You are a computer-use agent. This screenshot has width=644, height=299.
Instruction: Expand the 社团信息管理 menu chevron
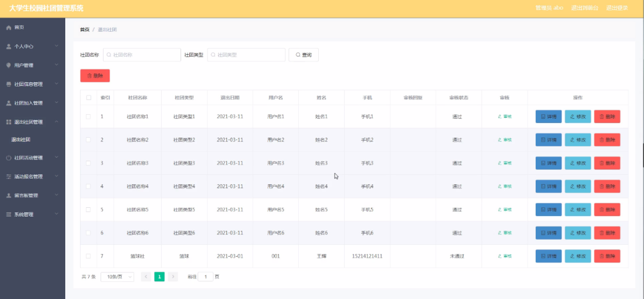[56, 84]
